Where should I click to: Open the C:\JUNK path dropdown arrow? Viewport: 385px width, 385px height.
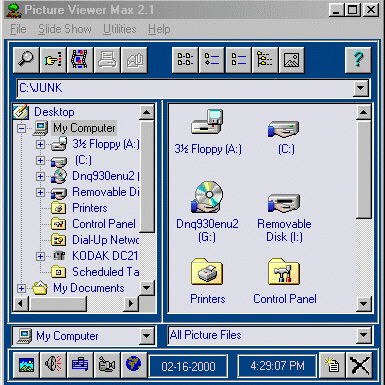click(x=361, y=88)
